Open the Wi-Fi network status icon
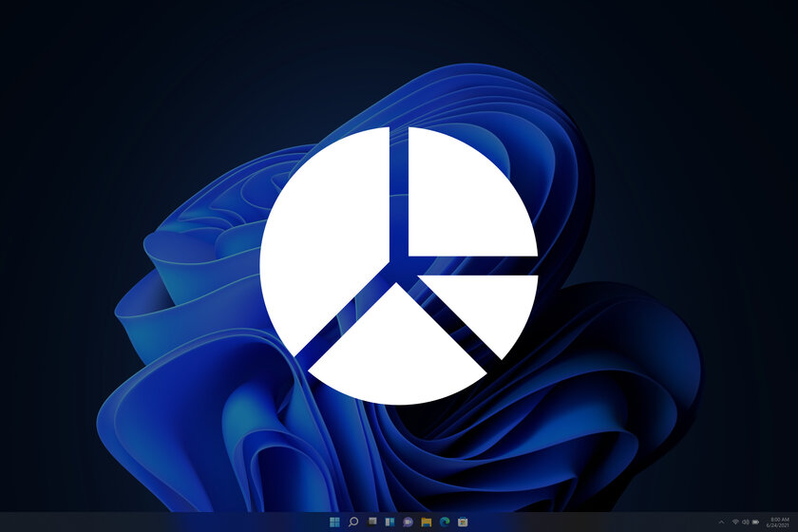 click(735, 522)
